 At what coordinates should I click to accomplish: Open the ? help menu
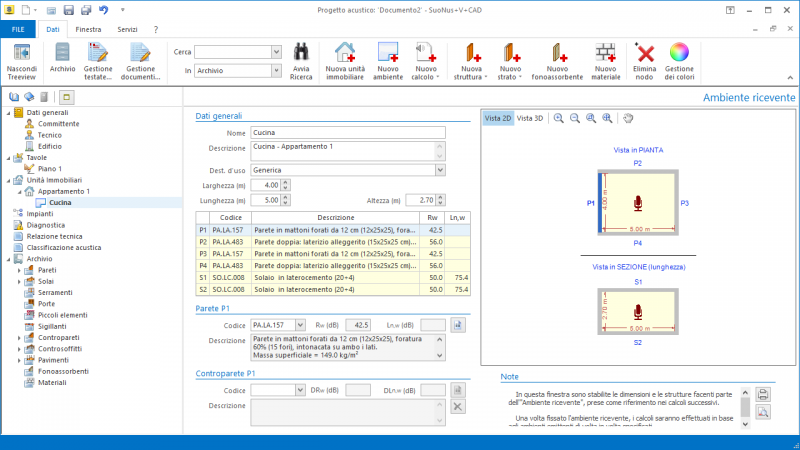156,30
